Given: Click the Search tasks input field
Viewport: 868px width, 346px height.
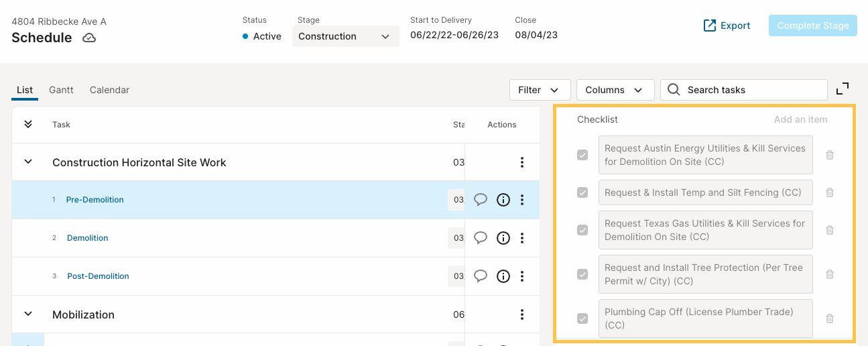Looking at the screenshot, I should coord(744,90).
